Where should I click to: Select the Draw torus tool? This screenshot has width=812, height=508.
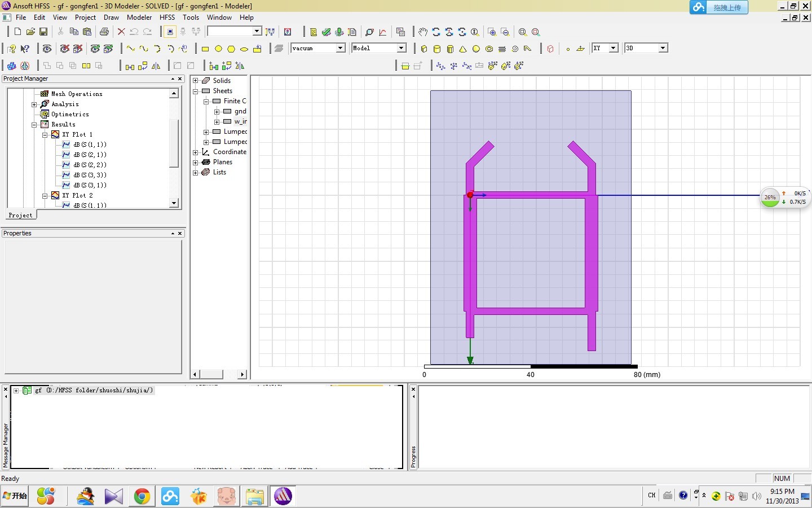(489, 49)
